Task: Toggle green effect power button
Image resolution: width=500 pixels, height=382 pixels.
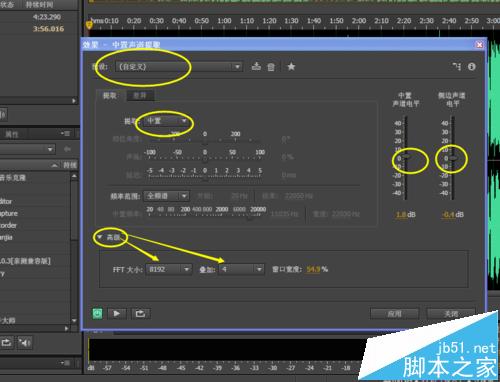Action: point(97,313)
